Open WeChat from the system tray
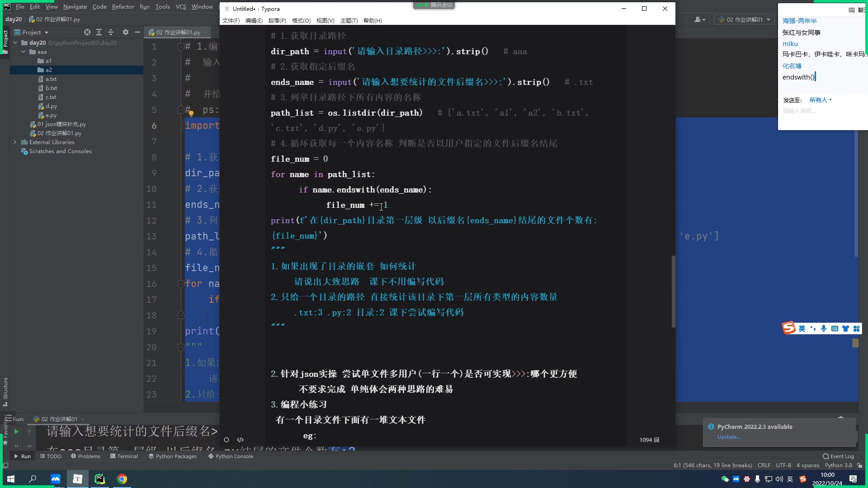868x488 pixels. pos(725,479)
